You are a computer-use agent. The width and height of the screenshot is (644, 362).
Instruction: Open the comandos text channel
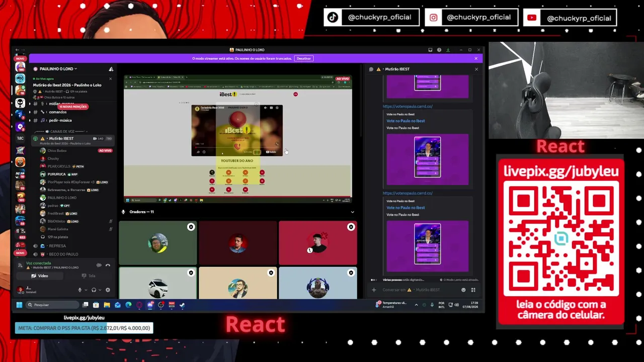pos(57,112)
